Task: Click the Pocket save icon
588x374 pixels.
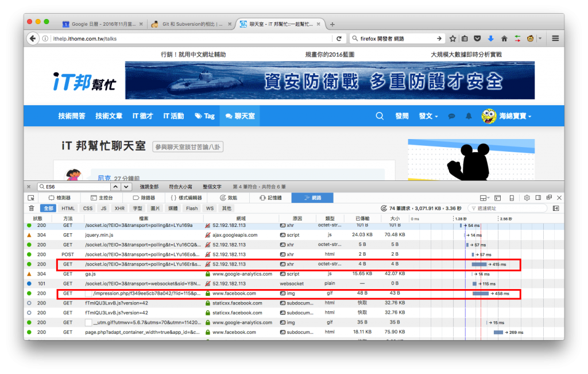Action: [477, 38]
